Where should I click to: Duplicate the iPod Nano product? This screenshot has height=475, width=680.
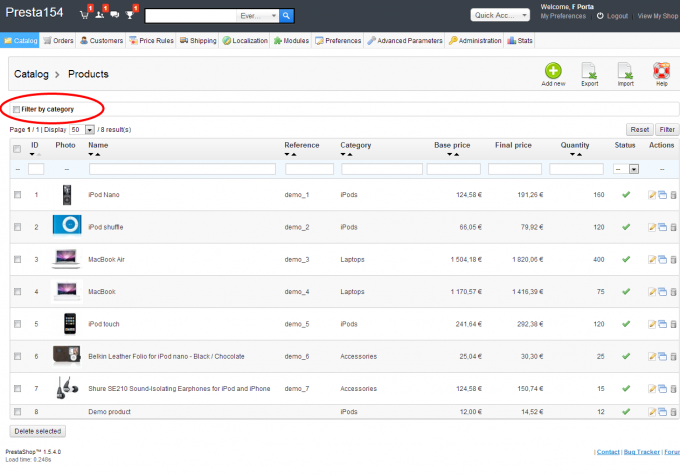pos(662,195)
